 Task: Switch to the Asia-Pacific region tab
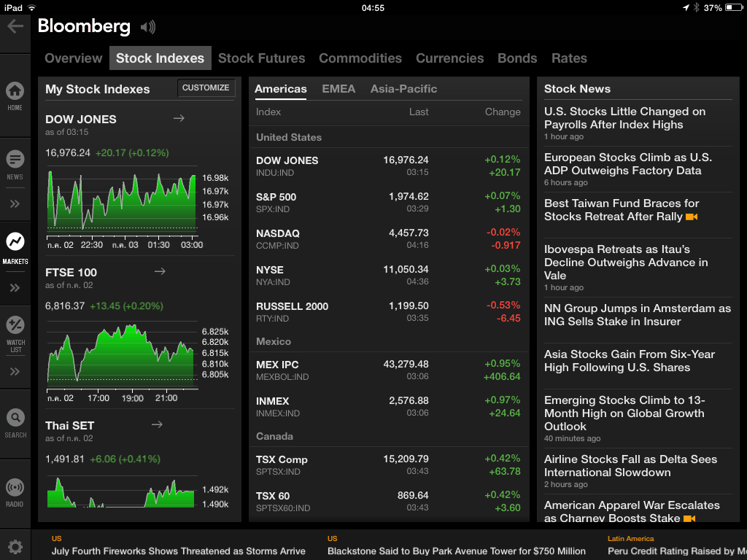tap(403, 89)
